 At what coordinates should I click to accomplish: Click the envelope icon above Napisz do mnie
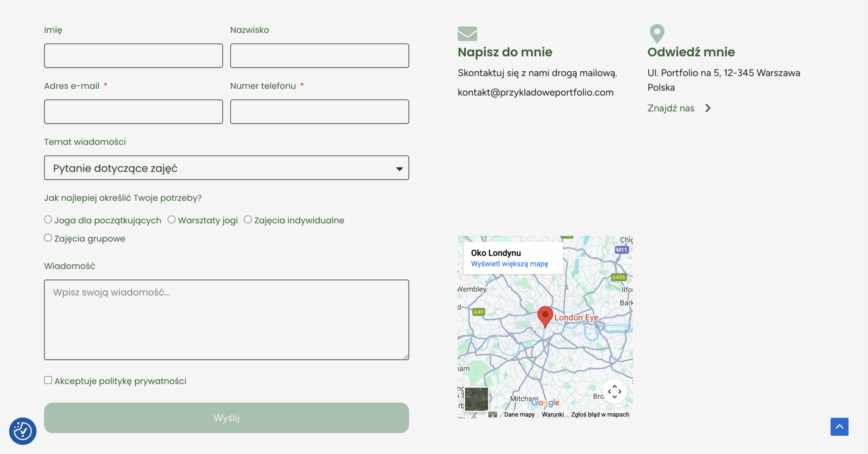coord(467,33)
